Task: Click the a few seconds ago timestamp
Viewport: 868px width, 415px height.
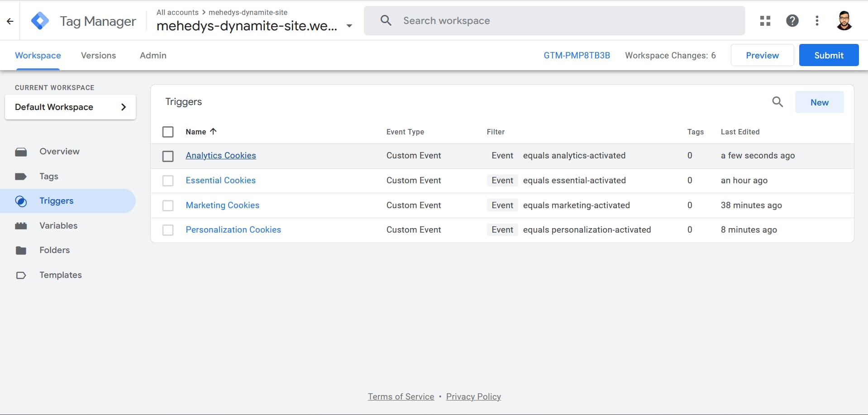Action: point(758,155)
